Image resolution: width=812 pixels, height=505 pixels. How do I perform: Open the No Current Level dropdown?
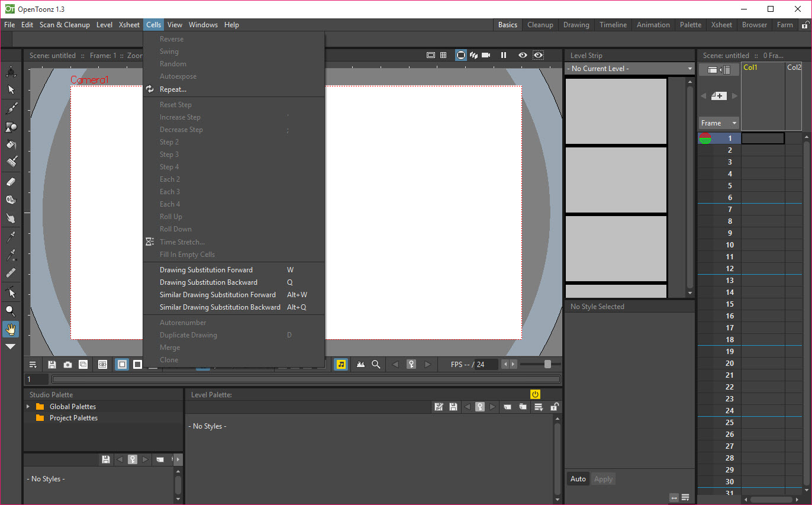pyautogui.click(x=629, y=69)
